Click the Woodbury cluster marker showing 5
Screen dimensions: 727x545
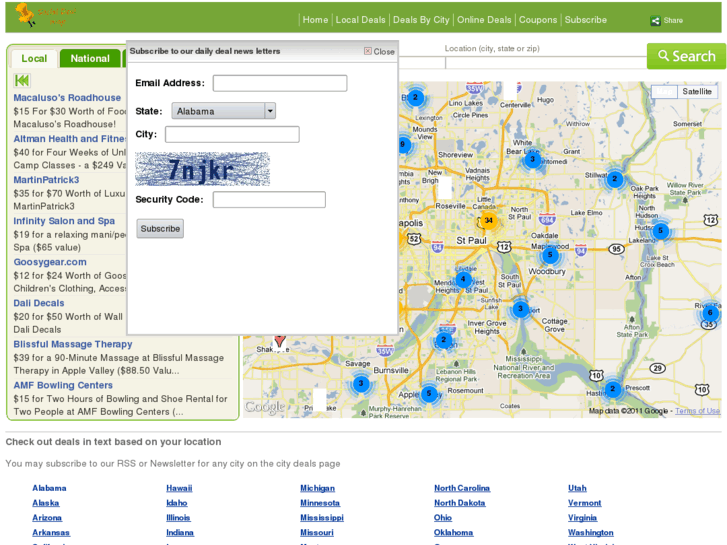point(549,255)
